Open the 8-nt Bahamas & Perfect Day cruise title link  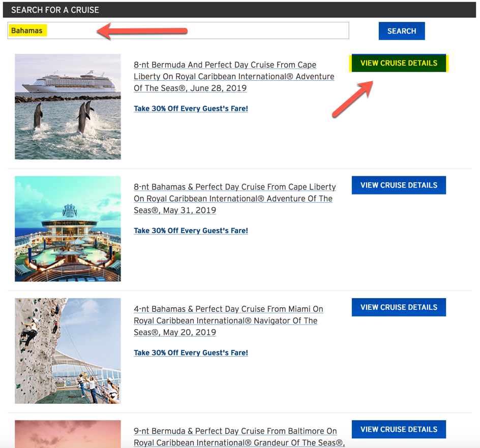(235, 199)
